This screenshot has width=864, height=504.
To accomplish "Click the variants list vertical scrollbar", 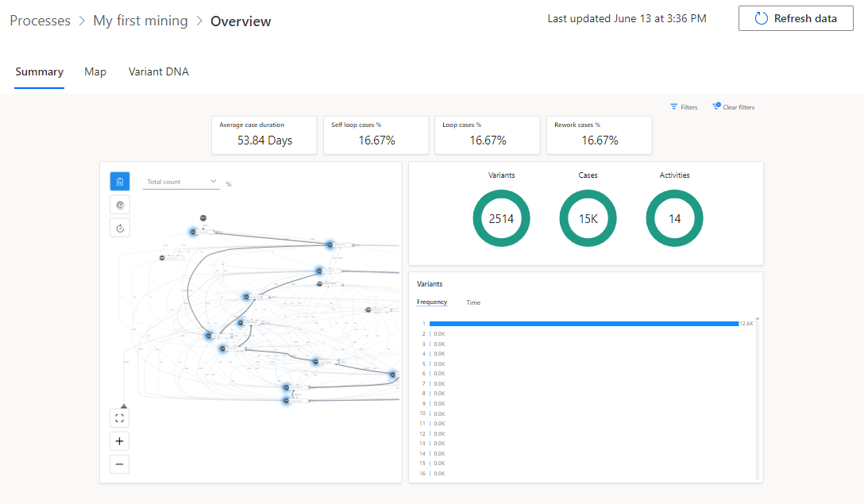I will coord(757,398).
